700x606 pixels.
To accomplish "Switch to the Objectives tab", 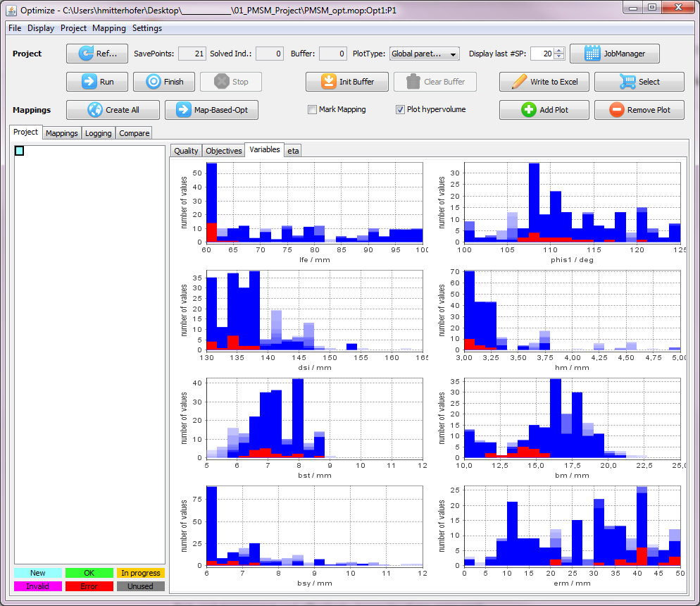I will tap(223, 151).
